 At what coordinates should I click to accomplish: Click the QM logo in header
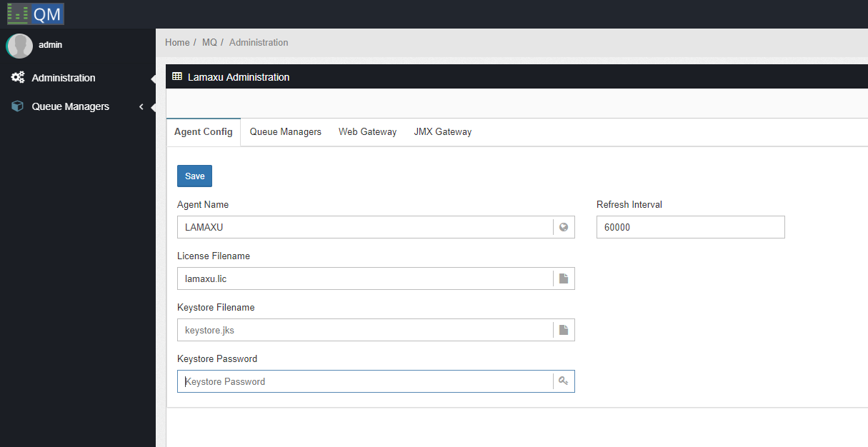[36, 14]
